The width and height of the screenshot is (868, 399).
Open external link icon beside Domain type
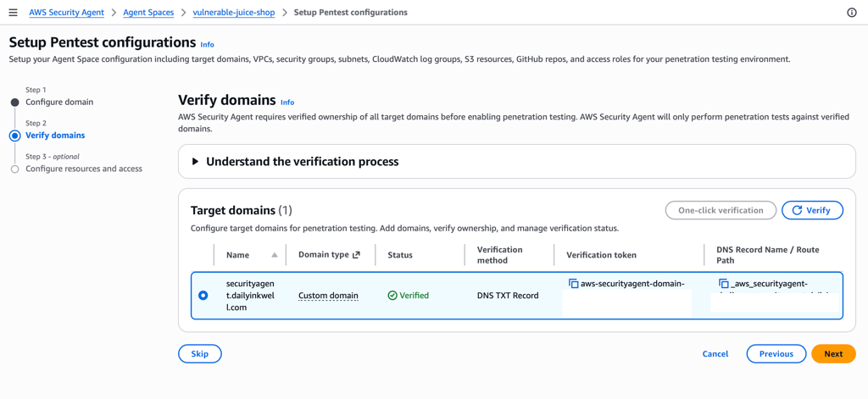(x=356, y=255)
